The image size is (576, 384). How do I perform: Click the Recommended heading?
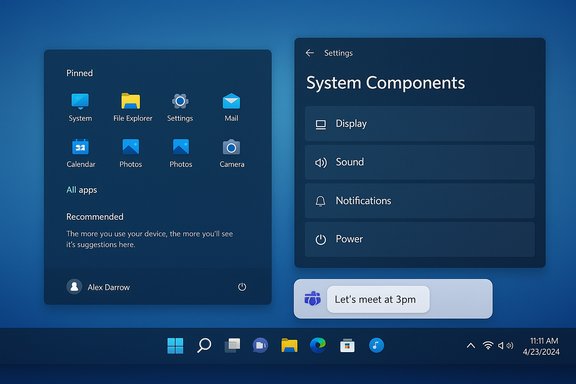point(95,217)
